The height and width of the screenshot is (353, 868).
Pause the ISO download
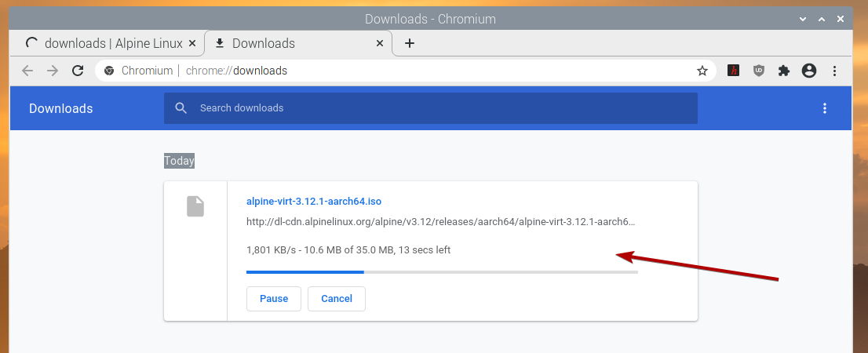click(274, 299)
